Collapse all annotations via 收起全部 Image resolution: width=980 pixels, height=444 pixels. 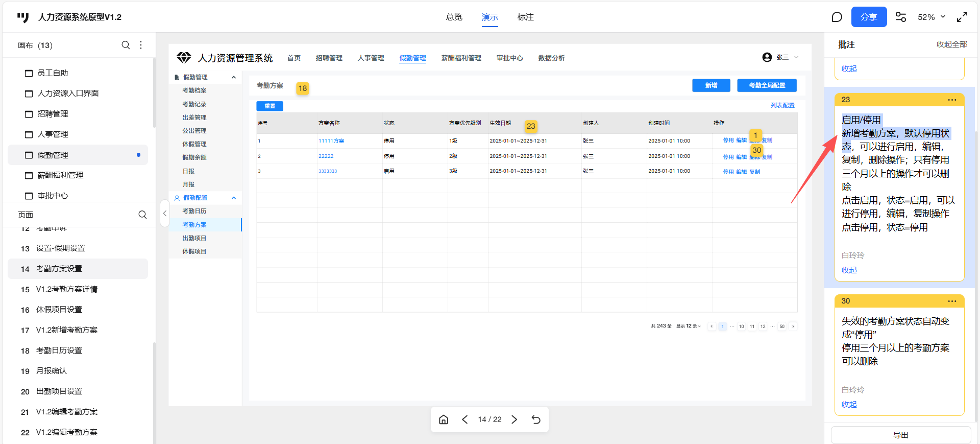click(x=951, y=44)
